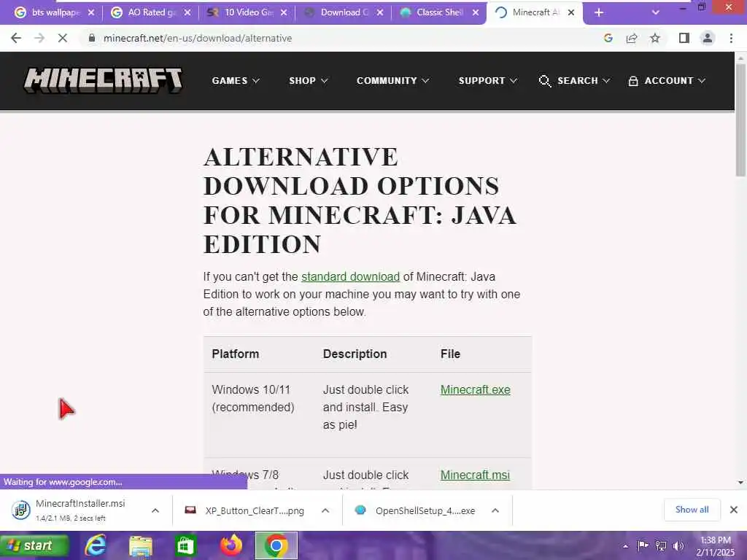
Task: Click the Windows 10/11 (recommended) cell
Action: [x=253, y=398]
